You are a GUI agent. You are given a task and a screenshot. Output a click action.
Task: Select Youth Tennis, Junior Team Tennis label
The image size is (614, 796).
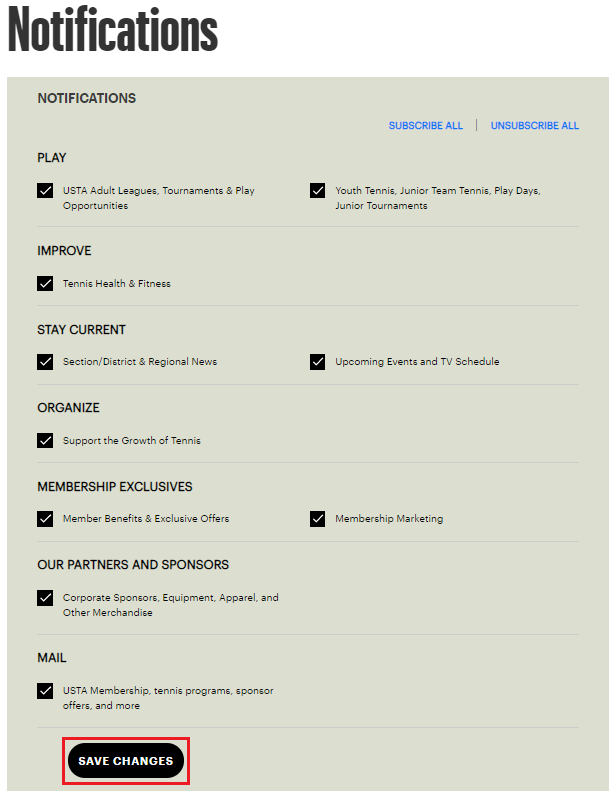(438, 198)
